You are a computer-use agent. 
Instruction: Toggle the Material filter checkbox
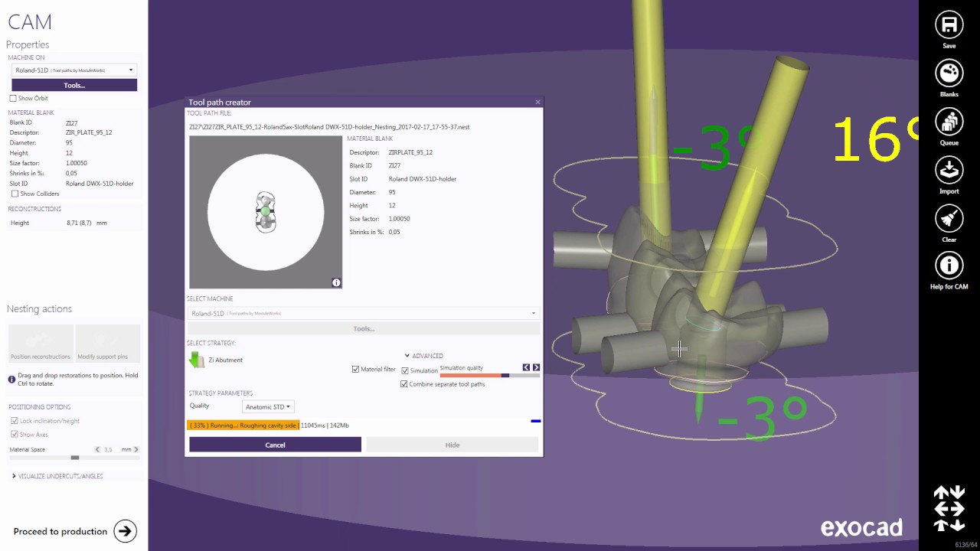(355, 369)
